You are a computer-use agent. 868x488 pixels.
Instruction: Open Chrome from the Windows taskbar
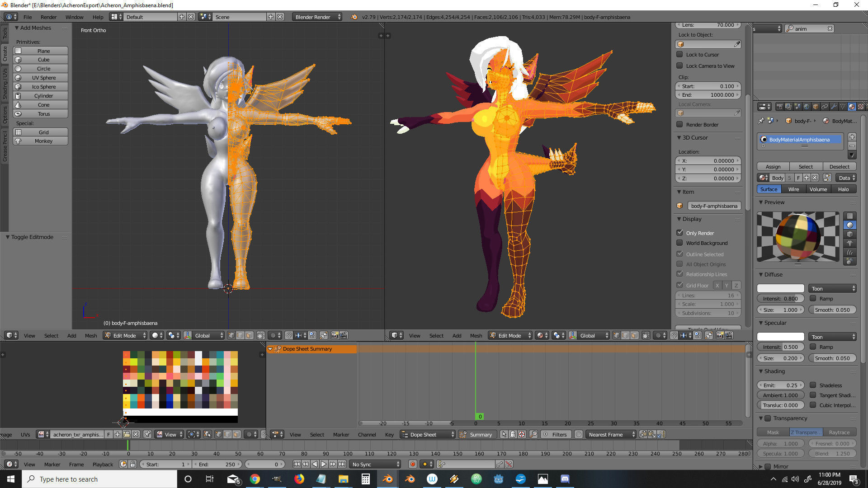pyautogui.click(x=255, y=479)
